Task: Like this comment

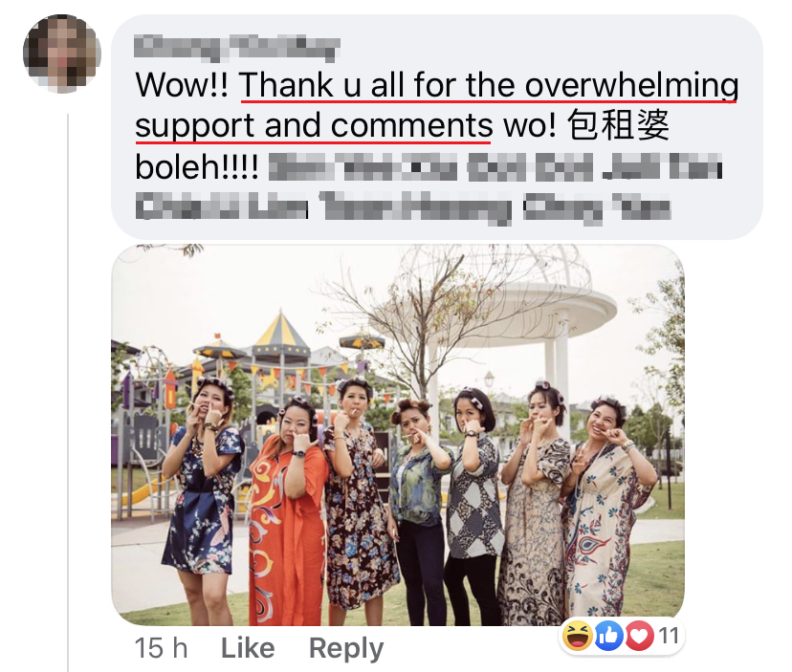Action: pos(248,648)
